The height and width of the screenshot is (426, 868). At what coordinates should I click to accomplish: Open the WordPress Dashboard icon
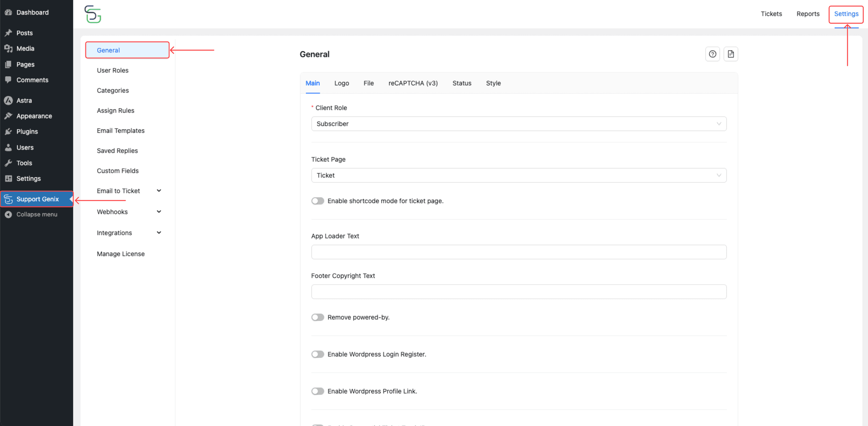point(9,12)
